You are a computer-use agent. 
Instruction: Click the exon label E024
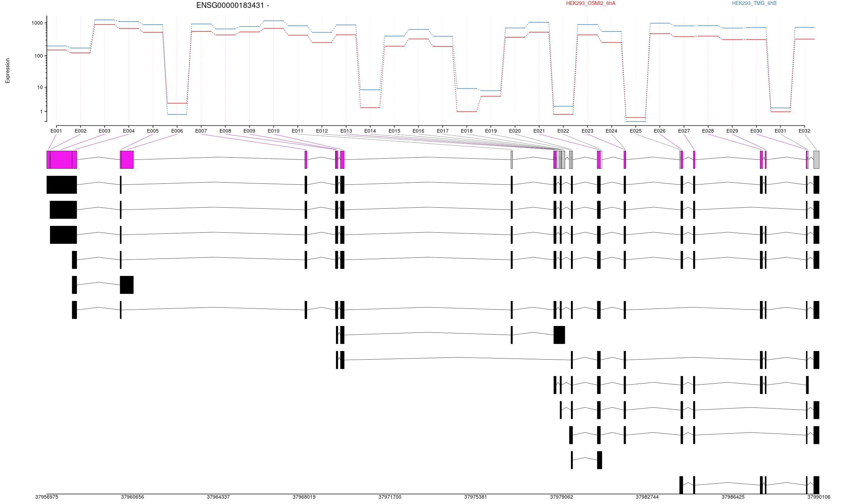click(611, 131)
